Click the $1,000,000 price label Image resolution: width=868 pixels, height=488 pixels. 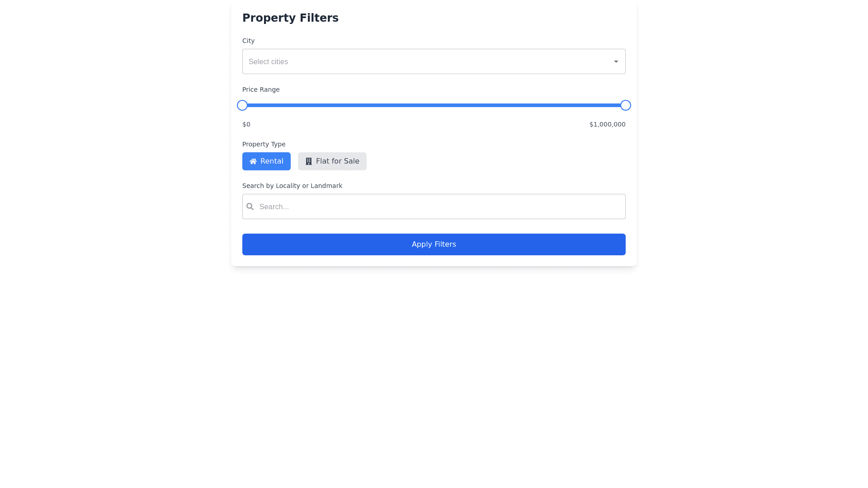click(x=607, y=124)
